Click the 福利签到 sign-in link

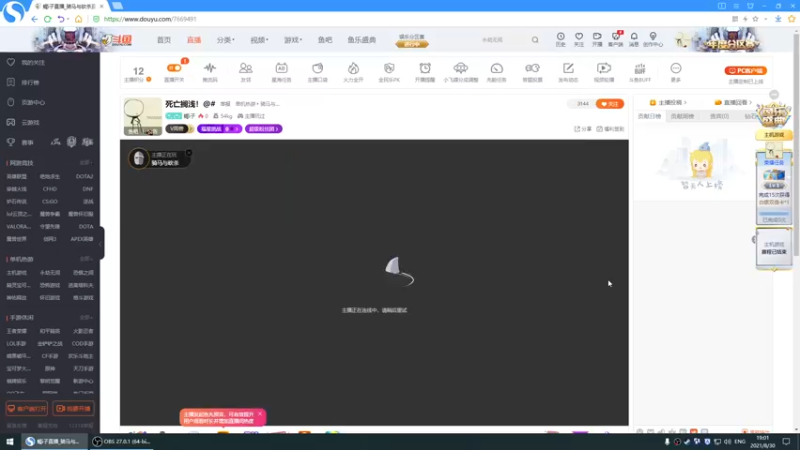tap(610, 129)
